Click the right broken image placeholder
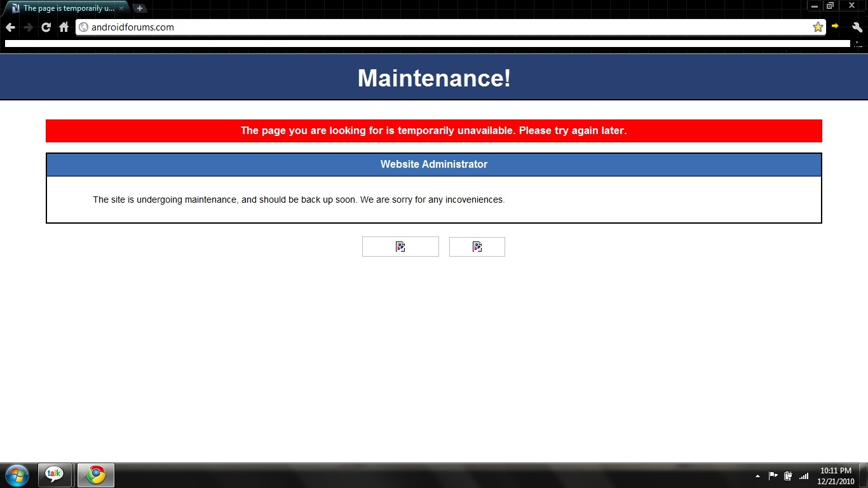Viewport: 868px width, 488px height. pyautogui.click(x=477, y=247)
